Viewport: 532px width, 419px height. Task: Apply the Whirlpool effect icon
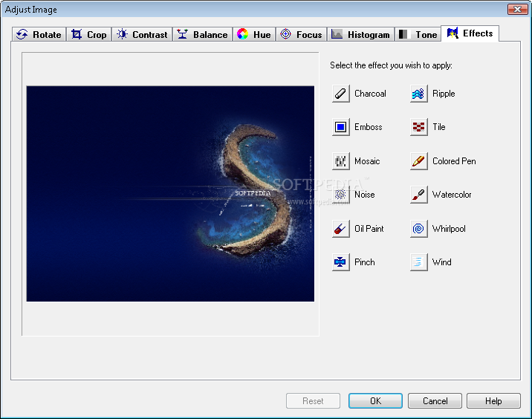point(418,229)
